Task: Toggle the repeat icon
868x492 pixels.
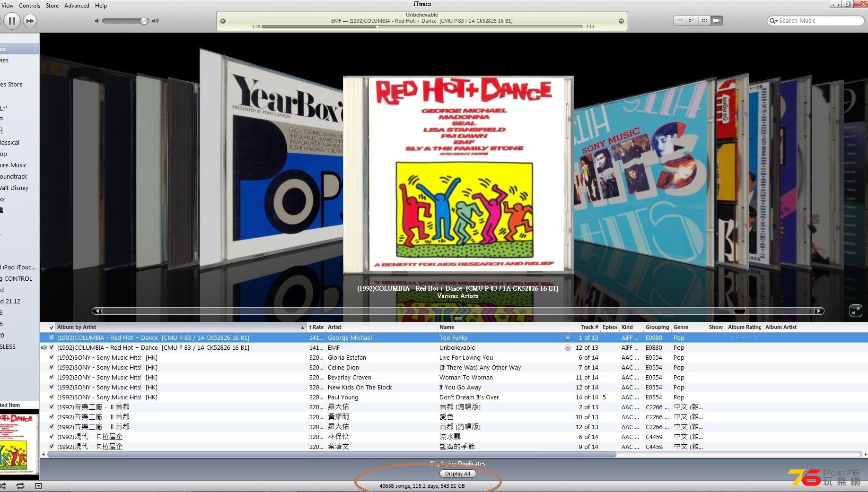Action: click(20, 486)
